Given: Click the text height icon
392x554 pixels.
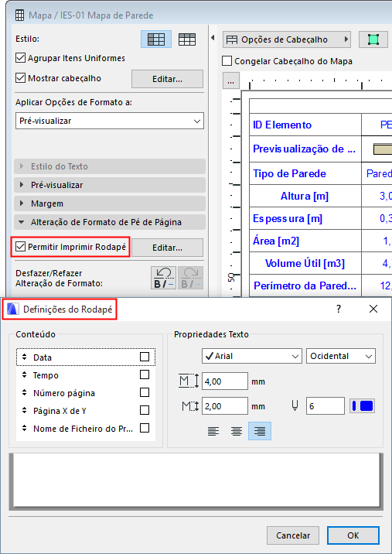Looking at the screenshot, I should pos(189,381).
